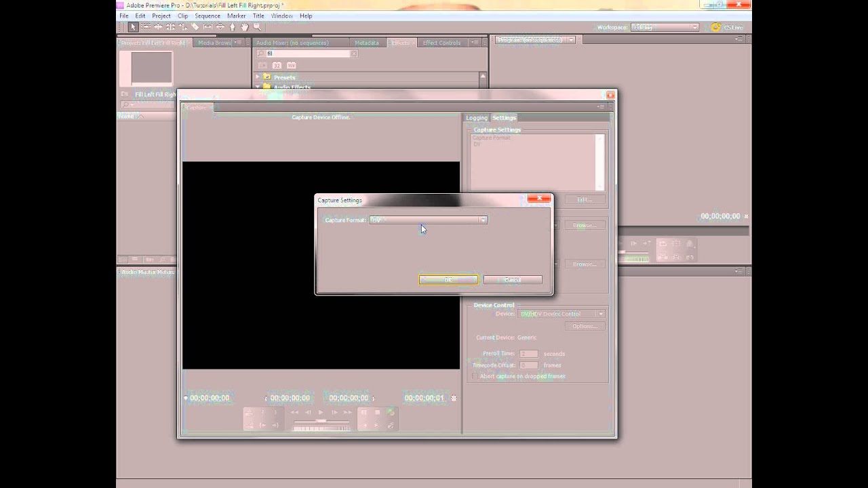Click the Name column header
The height and width of the screenshot is (488, 868).
[x=126, y=117]
